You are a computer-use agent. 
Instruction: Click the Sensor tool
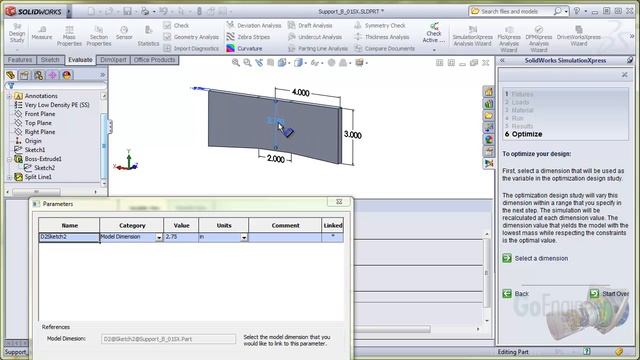coord(124,33)
